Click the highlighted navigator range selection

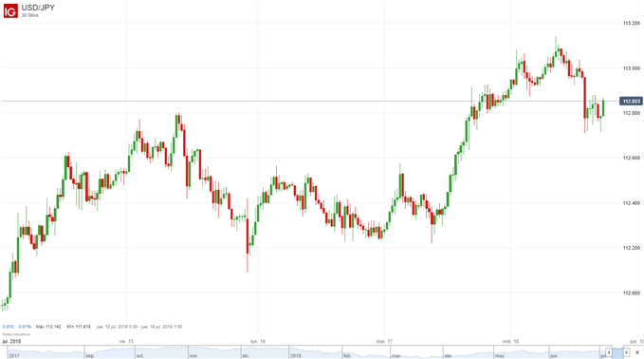tap(617, 352)
